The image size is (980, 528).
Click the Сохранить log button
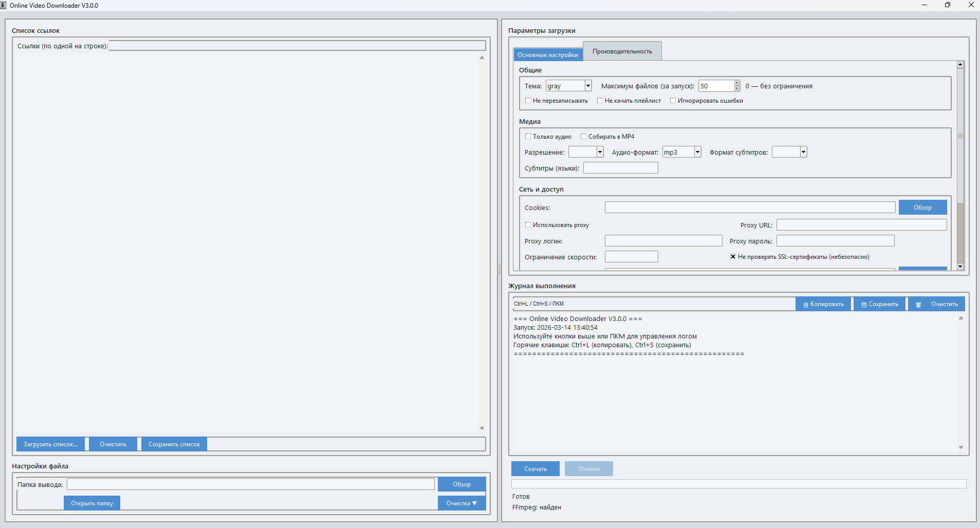(880, 304)
